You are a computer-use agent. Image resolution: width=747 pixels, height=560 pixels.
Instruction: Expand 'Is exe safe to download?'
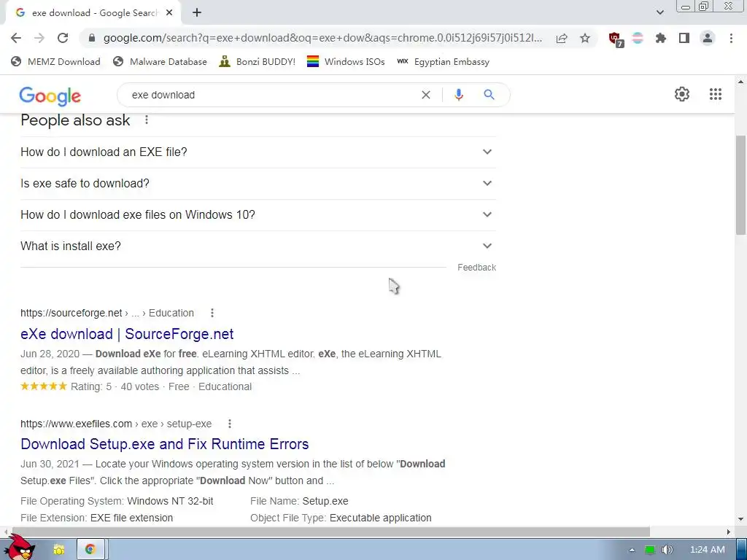click(258, 183)
